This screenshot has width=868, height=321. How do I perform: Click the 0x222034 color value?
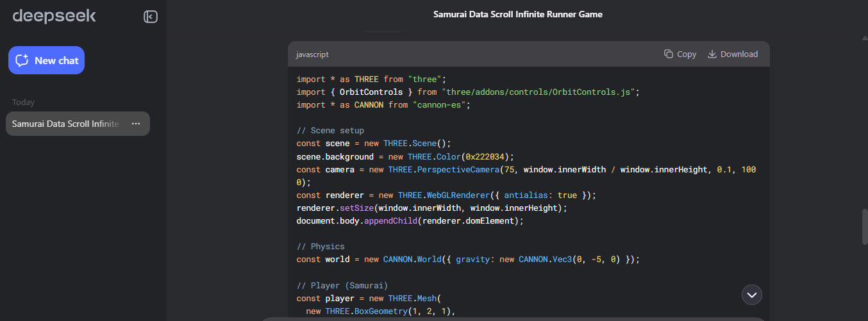485,157
